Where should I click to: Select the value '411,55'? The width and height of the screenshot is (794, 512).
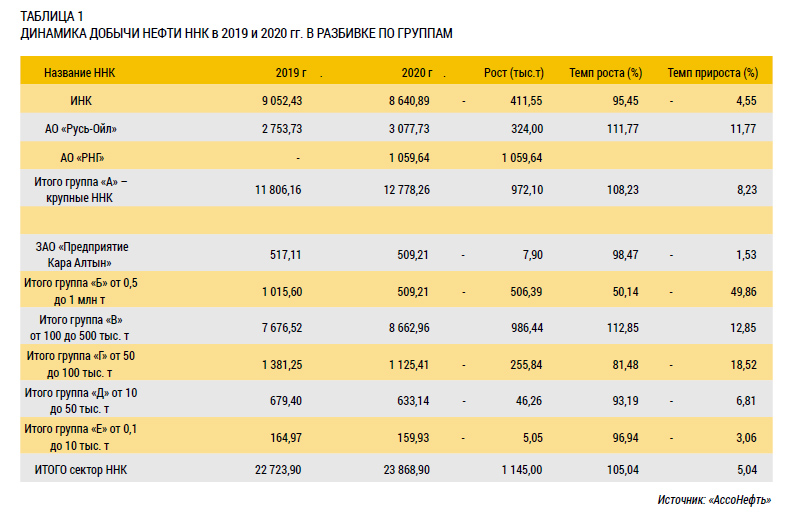[526, 101]
